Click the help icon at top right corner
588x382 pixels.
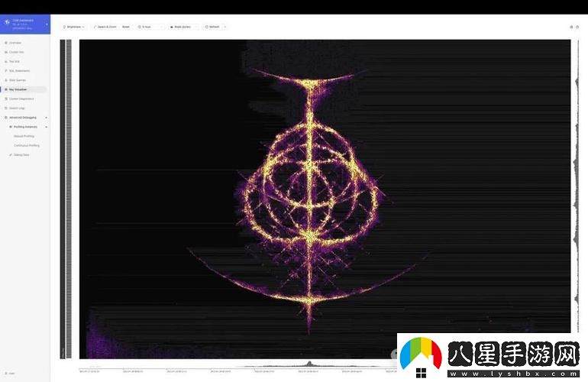577,27
